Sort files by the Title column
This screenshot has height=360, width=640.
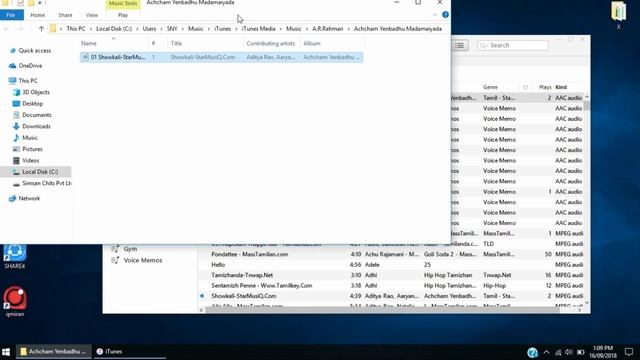(205, 43)
